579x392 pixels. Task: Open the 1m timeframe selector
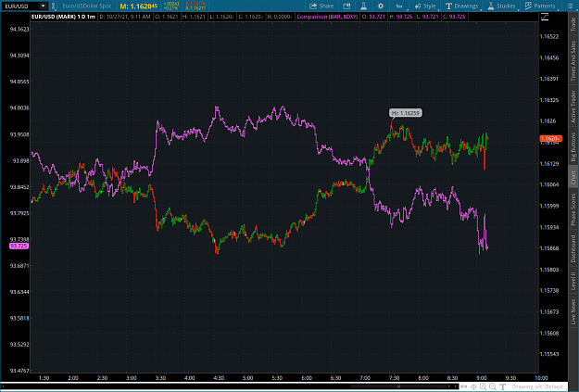coord(399,6)
